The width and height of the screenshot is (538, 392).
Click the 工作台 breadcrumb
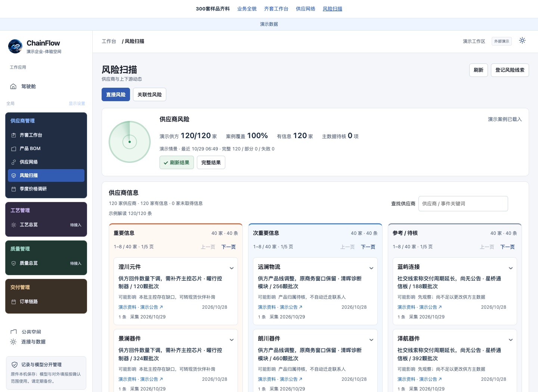click(x=109, y=41)
